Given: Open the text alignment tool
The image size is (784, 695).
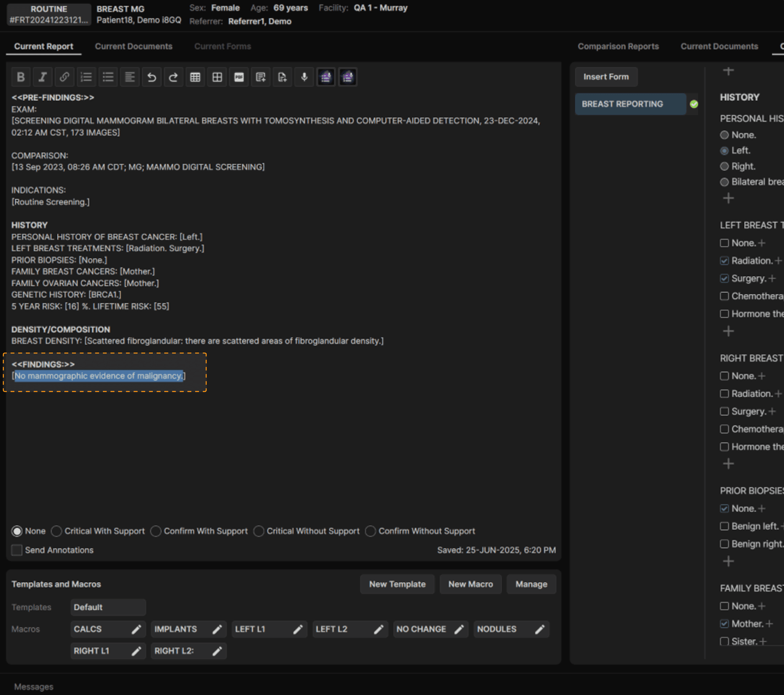Looking at the screenshot, I should coord(130,77).
